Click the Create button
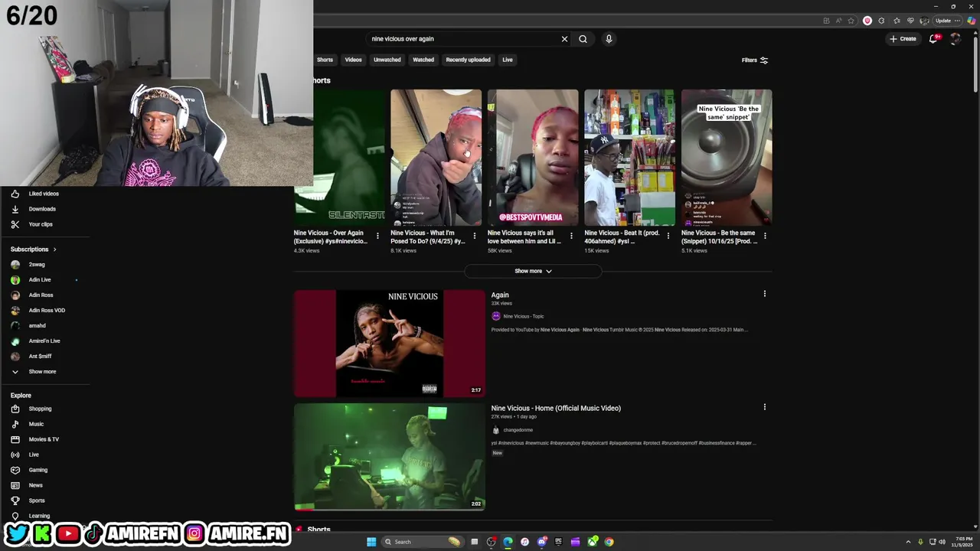 [x=903, y=39]
